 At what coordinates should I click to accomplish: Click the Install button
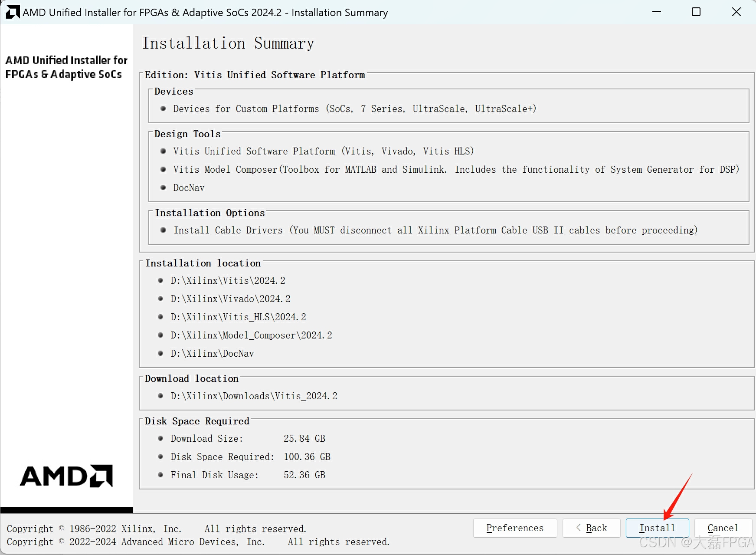[x=657, y=528]
